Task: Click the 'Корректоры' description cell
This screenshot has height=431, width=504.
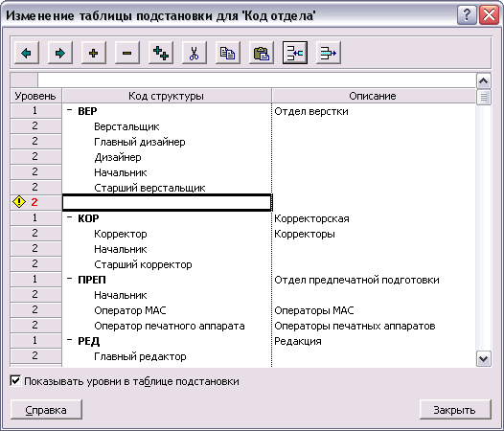Action: (305, 234)
